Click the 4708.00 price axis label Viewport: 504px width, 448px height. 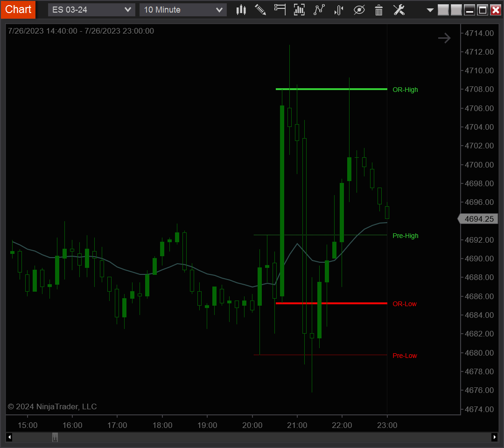(479, 89)
